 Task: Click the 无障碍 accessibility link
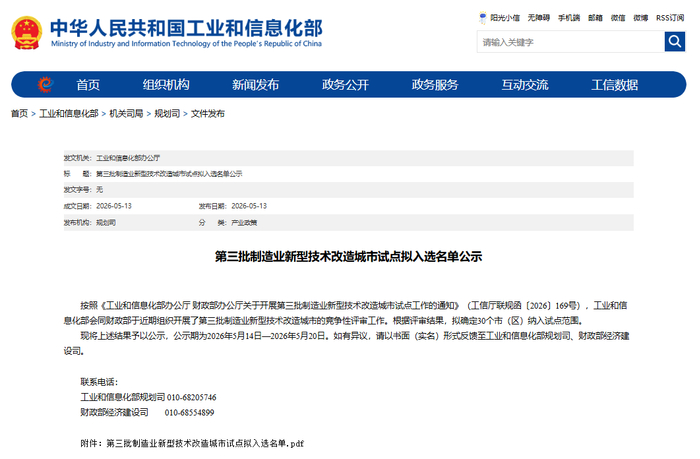click(538, 18)
